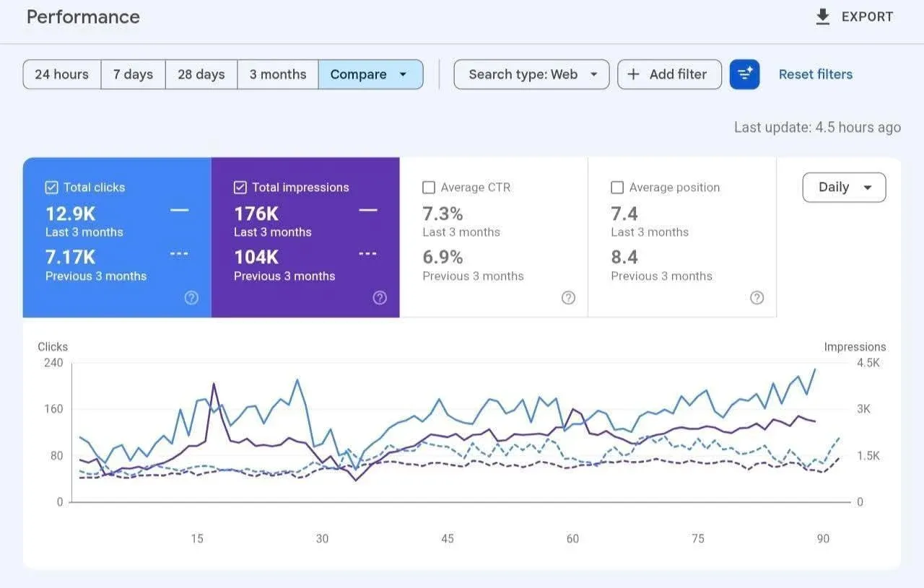Image resolution: width=924 pixels, height=588 pixels.
Task: Select the 3 months date range
Action: [278, 74]
